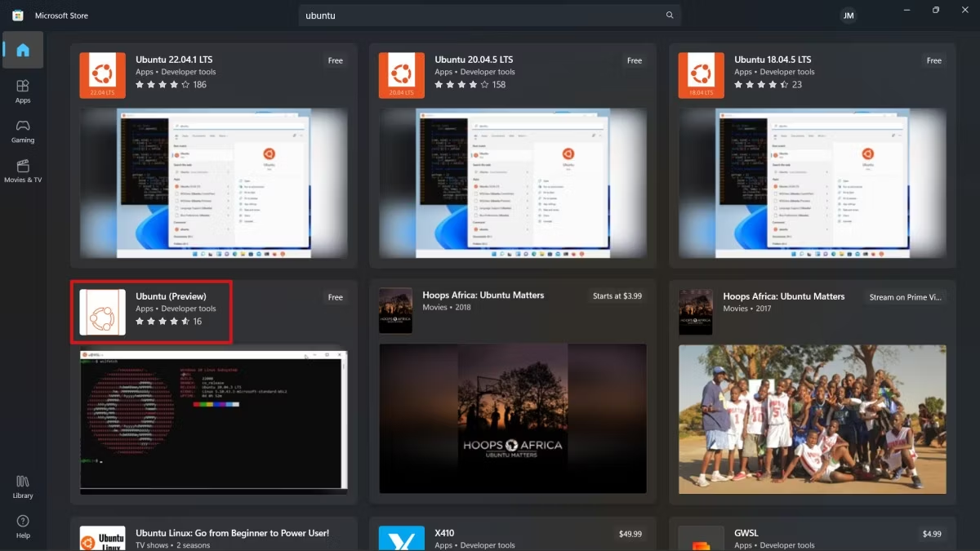Click Free button for Ubuntu 18.04.5 LTS
Image resolution: width=980 pixels, height=551 pixels.
click(x=934, y=60)
